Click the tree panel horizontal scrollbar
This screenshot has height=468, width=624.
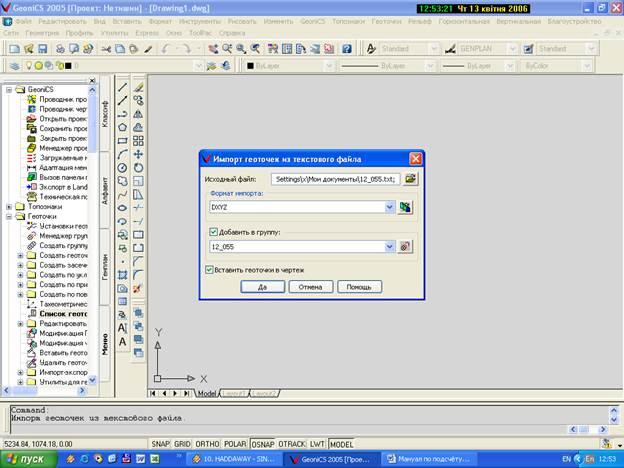click(44, 391)
